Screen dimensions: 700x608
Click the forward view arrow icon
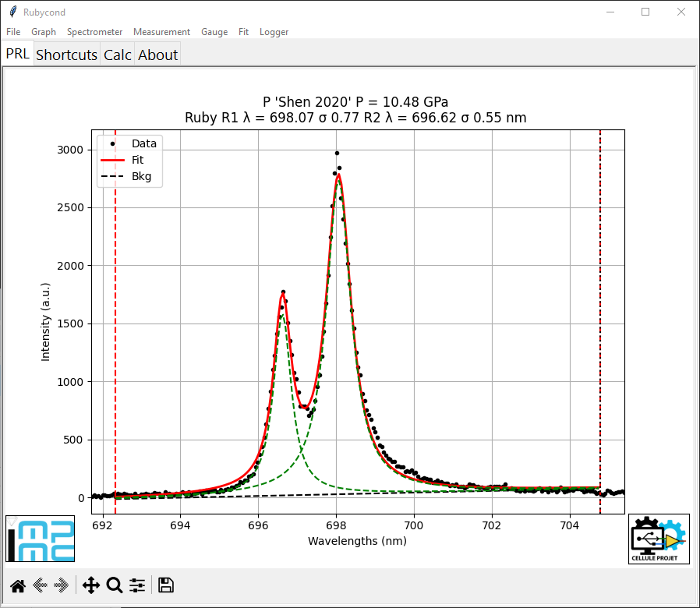(x=61, y=585)
